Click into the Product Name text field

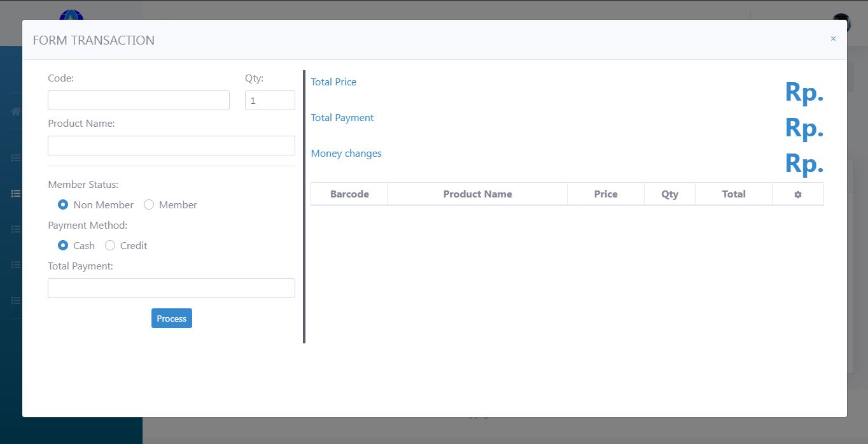pos(171,146)
